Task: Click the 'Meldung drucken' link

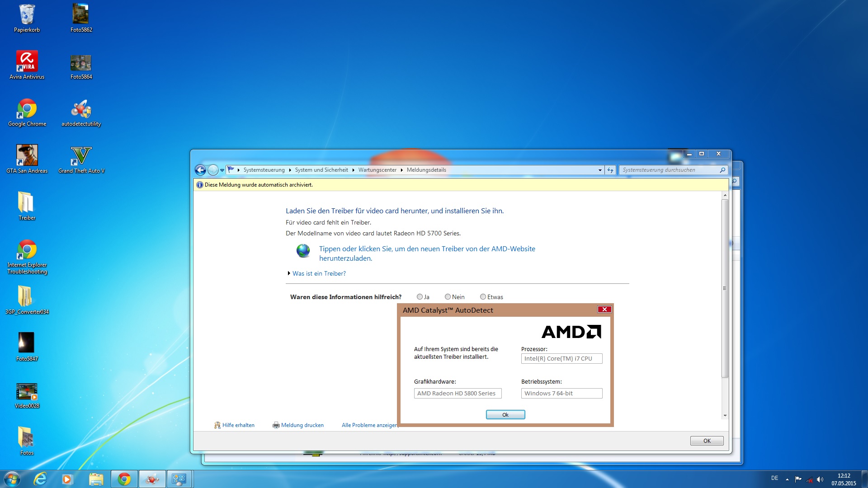Action: click(x=302, y=425)
